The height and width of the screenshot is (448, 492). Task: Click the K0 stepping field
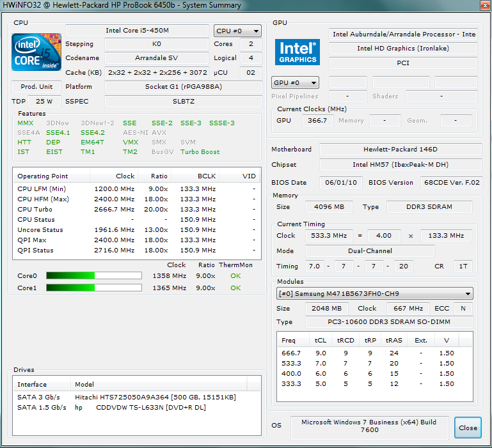pos(157,44)
